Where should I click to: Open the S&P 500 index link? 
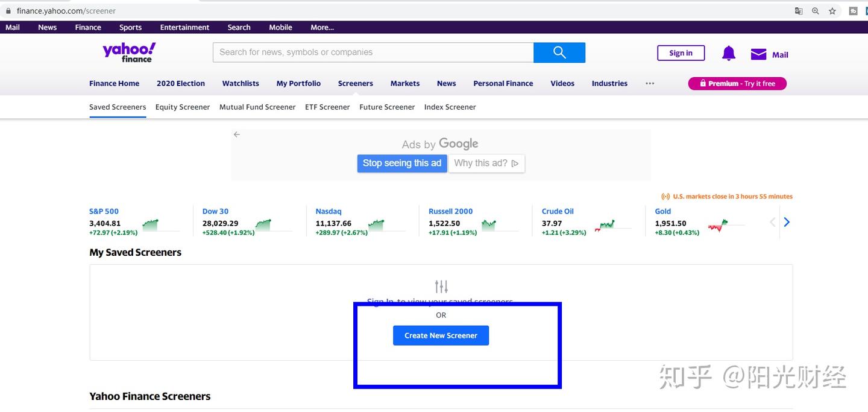click(104, 211)
